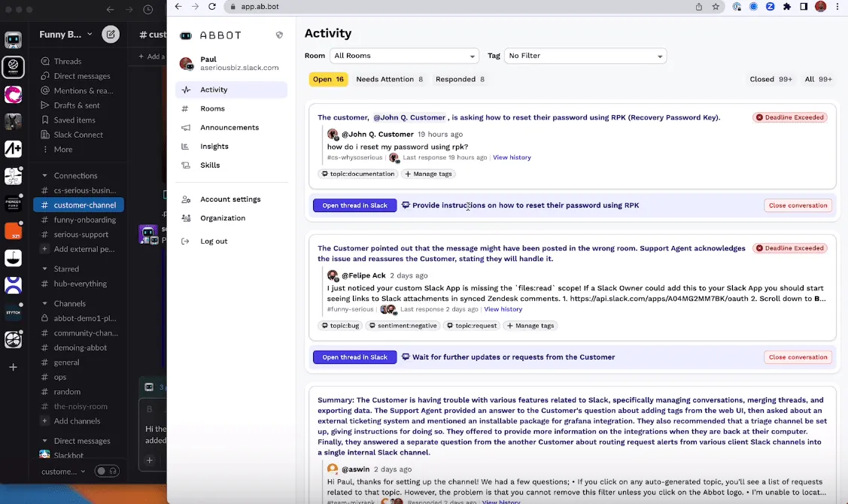
Task: Open Insights in Abbot sidebar
Action: [x=231, y=147]
